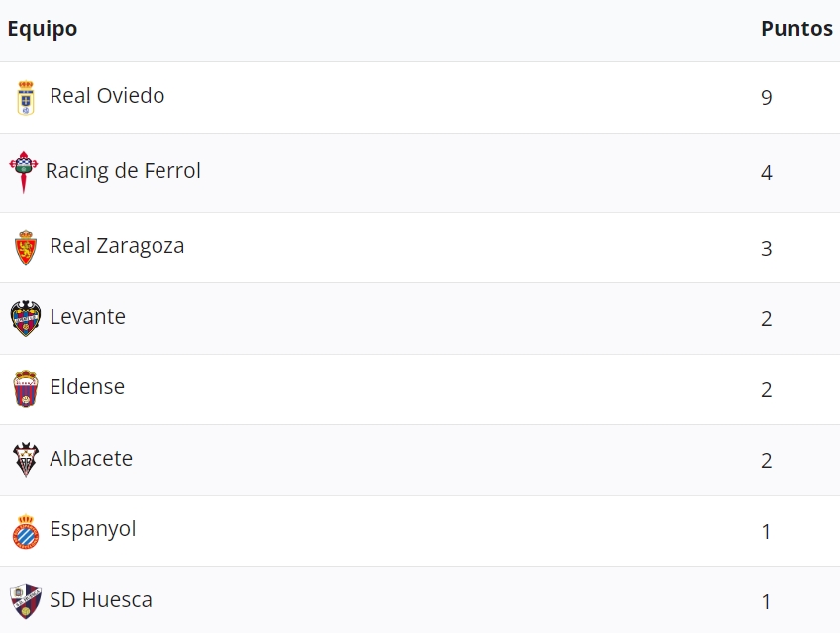The image size is (840, 633).
Task: Click Racing de Ferrol's 4 points value
Action: [767, 173]
